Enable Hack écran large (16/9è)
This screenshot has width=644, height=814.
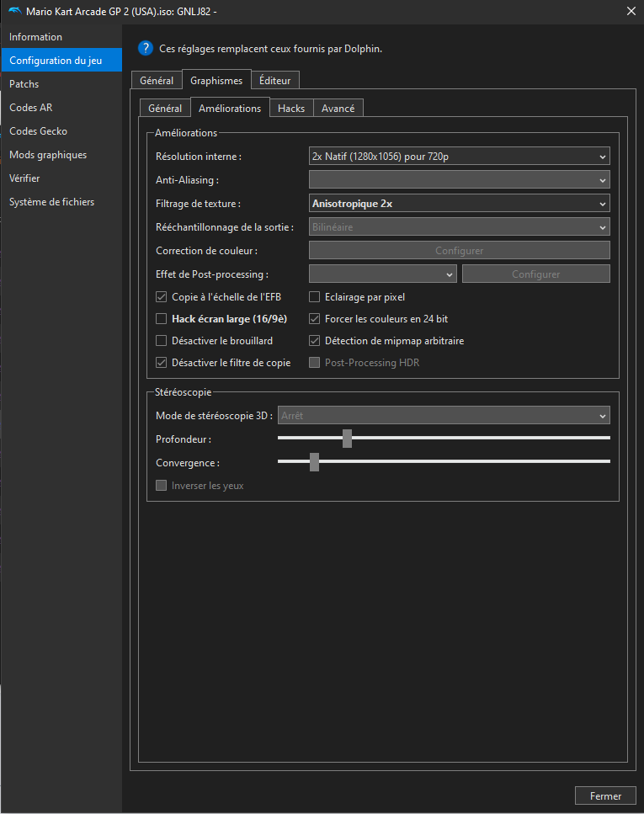pyautogui.click(x=162, y=319)
